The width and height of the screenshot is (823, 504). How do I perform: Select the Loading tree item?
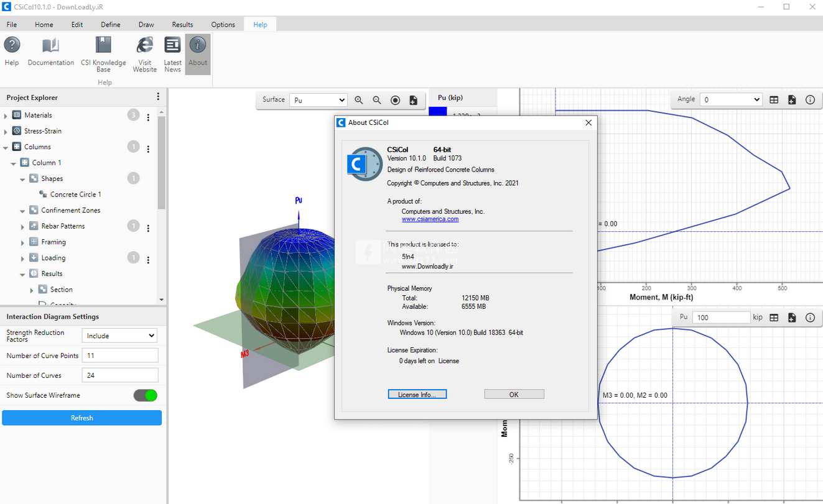(x=53, y=258)
